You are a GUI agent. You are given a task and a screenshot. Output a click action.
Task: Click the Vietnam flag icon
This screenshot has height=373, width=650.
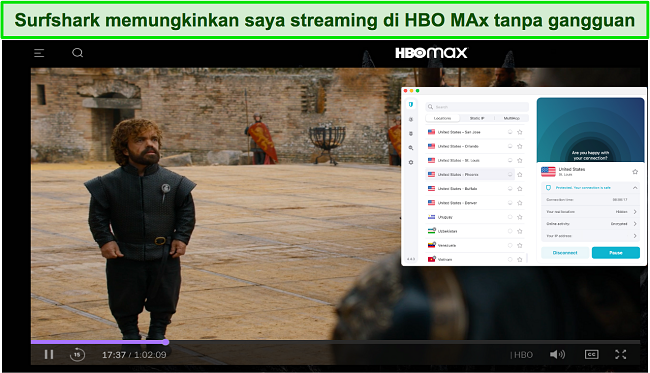click(x=431, y=259)
